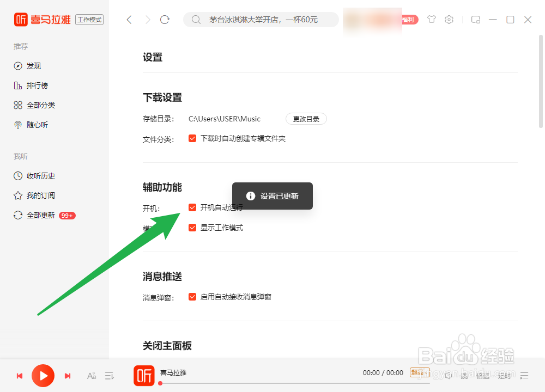545x392 pixels.
Task: Uncheck 下载时自动创建专辑文件夹
Action: 192,138
